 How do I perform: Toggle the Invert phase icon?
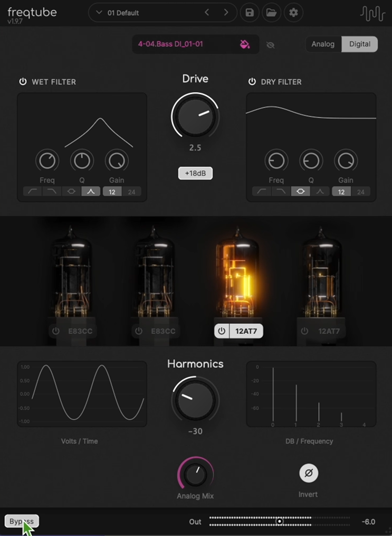(309, 473)
